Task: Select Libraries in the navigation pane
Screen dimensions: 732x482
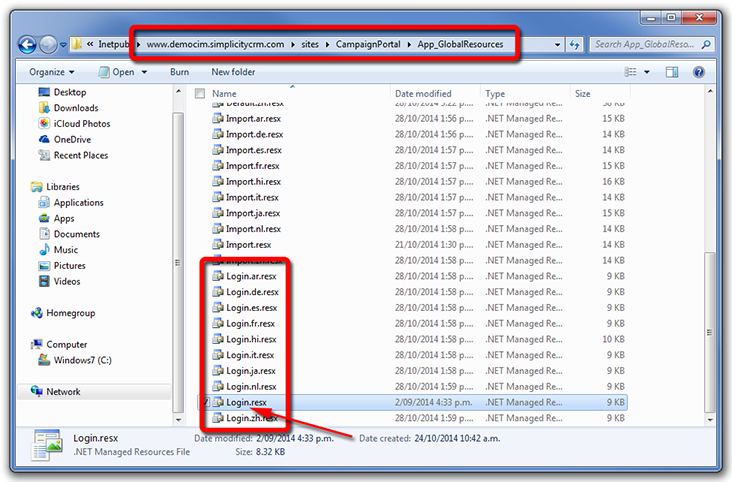Action: click(55, 187)
